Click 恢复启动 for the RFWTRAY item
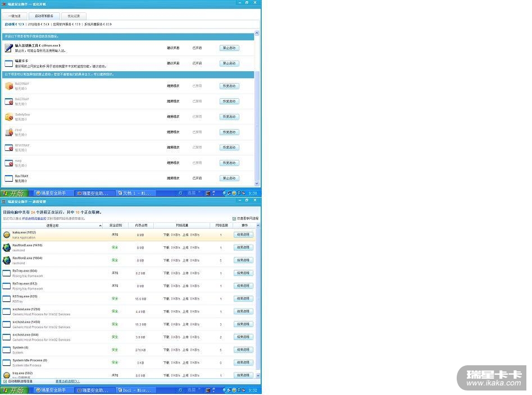 [229, 148]
